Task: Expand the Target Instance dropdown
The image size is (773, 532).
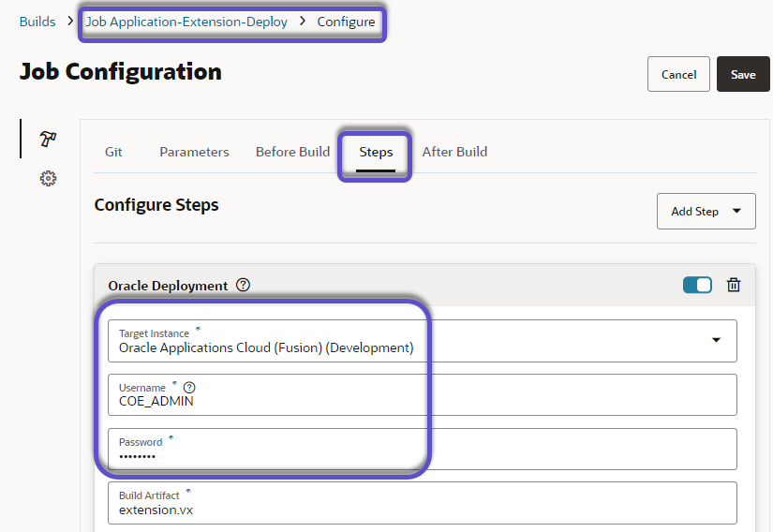Action: point(716,340)
